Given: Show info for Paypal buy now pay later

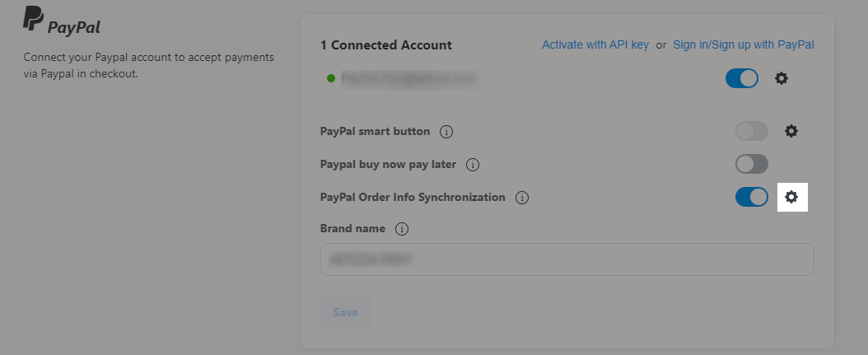Looking at the screenshot, I should [x=472, y=165].
